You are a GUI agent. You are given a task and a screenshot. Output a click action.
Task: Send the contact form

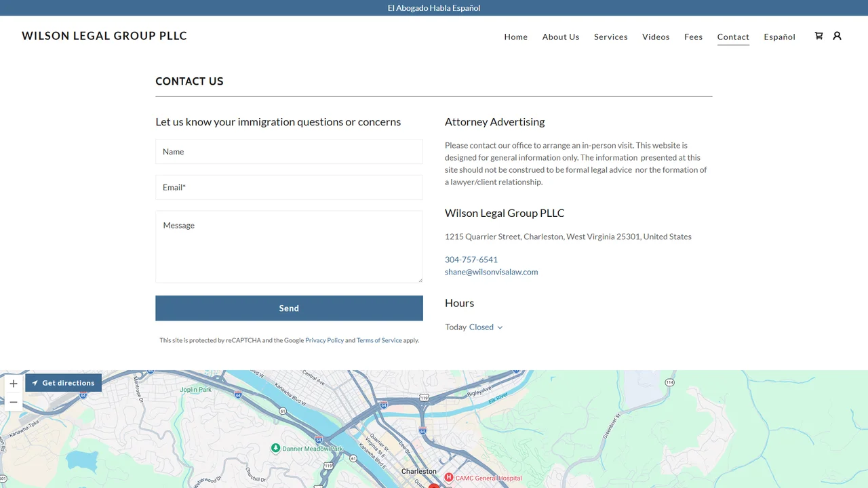tap(289, 308)
